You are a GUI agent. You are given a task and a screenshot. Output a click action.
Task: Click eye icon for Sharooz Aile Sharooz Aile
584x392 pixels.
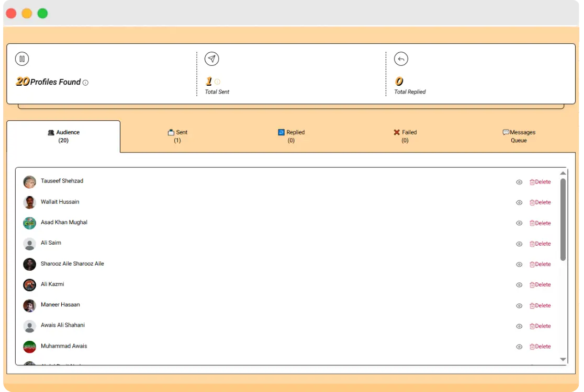coord(519,264)
